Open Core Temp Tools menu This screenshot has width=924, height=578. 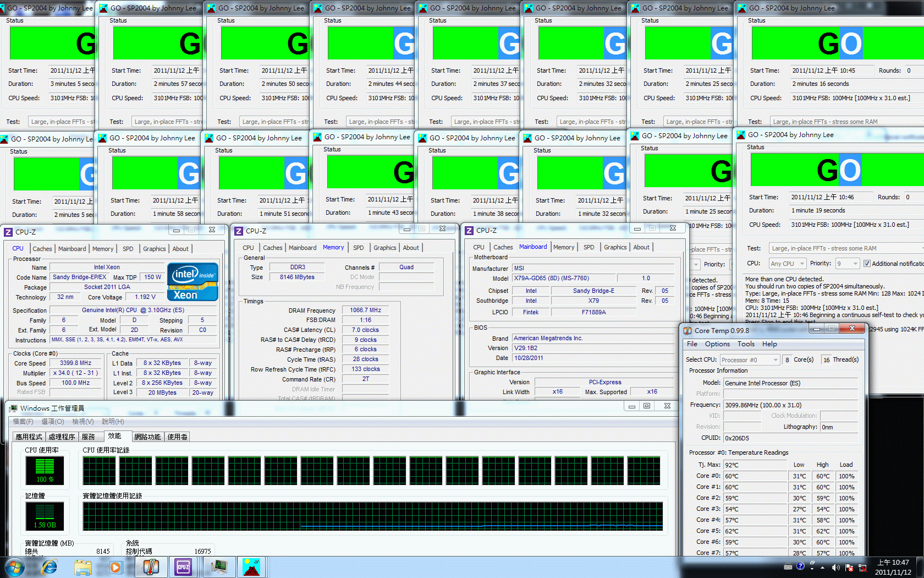[746, 344]
